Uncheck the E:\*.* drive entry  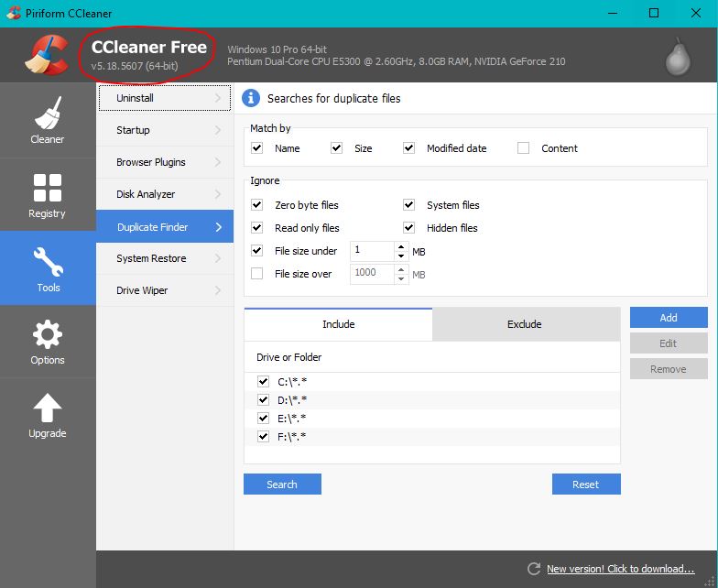(x=263, y=418)
